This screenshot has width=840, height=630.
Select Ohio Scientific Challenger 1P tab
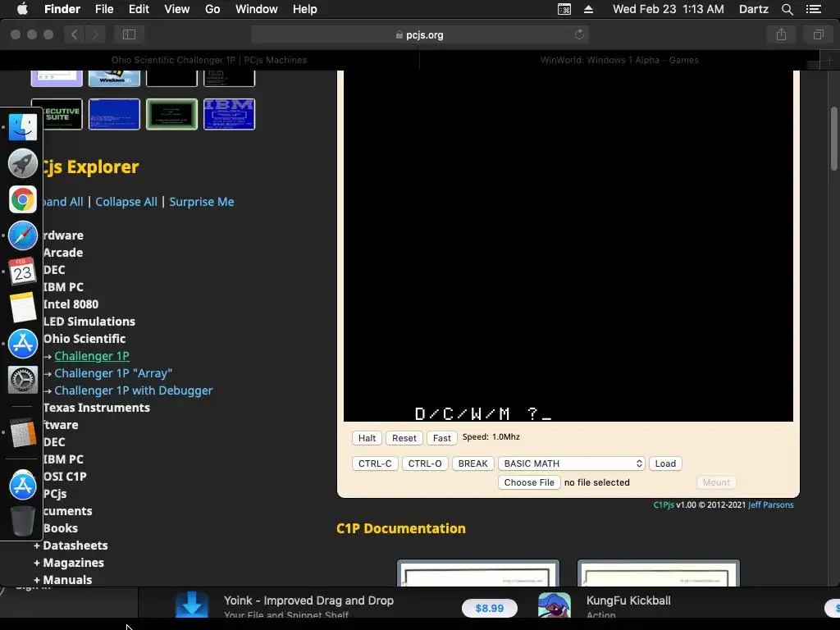click(x=209, y=60)
